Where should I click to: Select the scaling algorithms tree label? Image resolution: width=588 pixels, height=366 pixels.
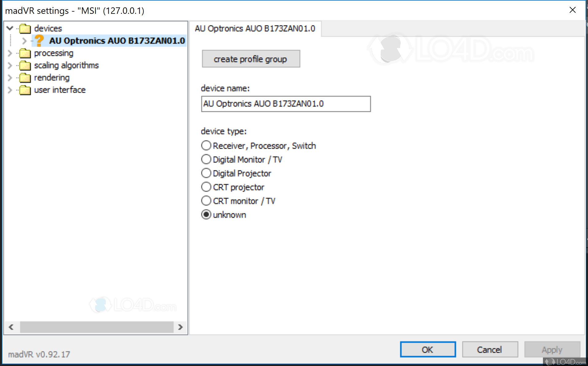click(x=66, y=65)
